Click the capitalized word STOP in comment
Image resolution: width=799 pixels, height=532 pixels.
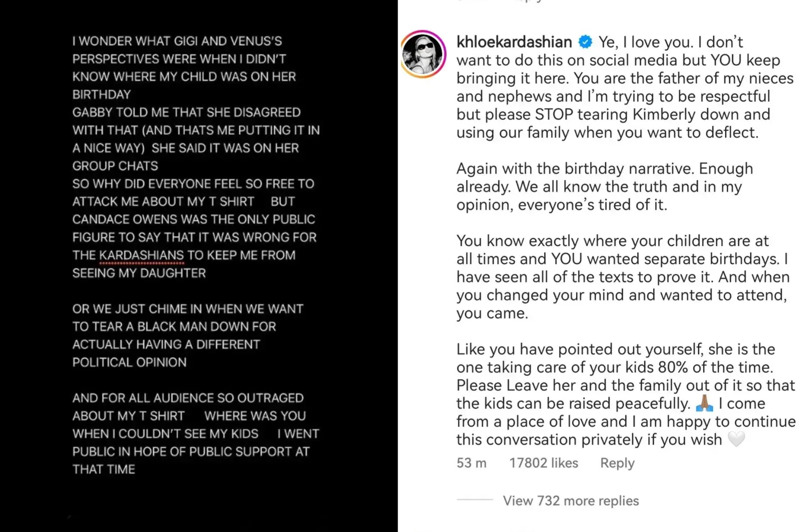click(x=554, y=114)
